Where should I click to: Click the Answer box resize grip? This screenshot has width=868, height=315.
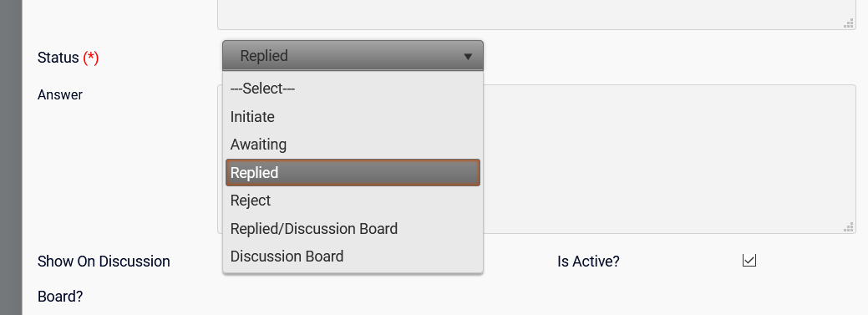click(848, 226)
